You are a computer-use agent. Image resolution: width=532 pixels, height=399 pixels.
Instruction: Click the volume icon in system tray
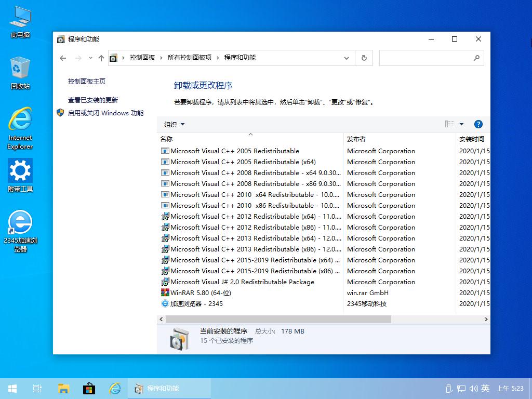tap(473, 389)
